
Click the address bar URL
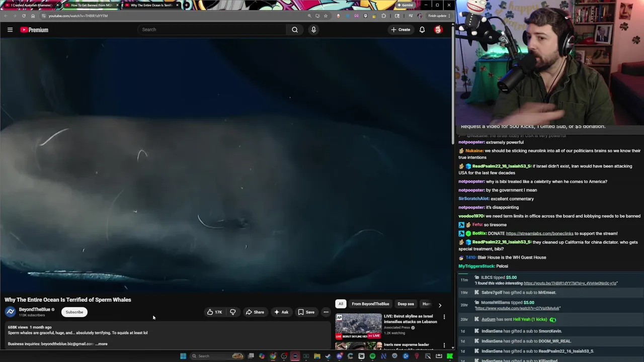(x=78, y=16)
